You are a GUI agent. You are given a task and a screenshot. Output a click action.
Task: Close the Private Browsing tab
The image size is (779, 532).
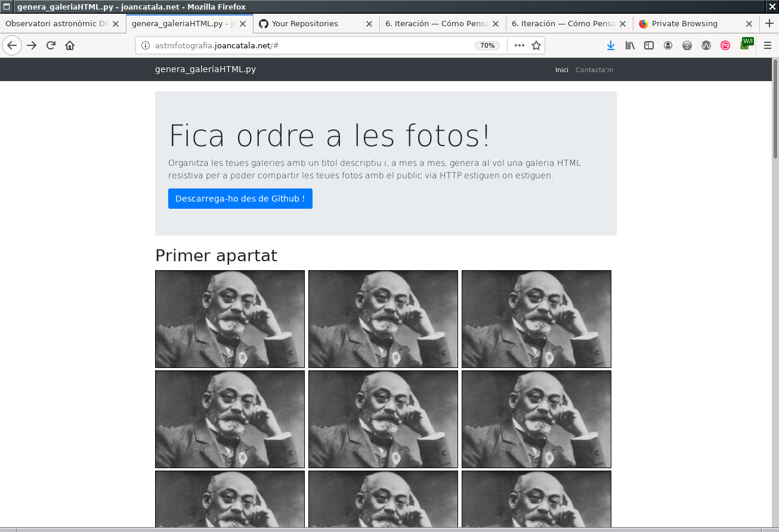pos(749,24)
